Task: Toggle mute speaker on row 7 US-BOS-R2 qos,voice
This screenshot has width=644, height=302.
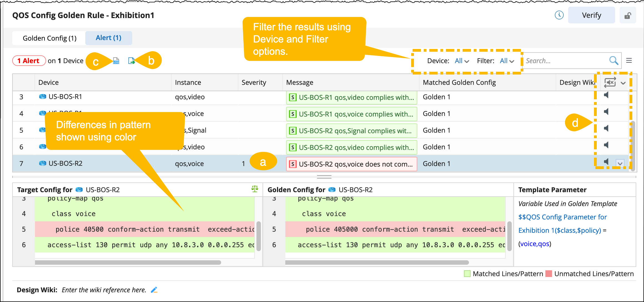Action: pos(606,162)
